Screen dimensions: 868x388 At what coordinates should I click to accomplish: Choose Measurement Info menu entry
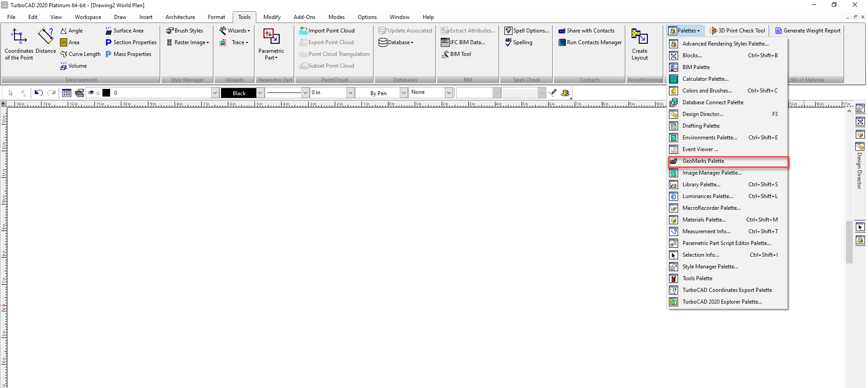(728, 231)
